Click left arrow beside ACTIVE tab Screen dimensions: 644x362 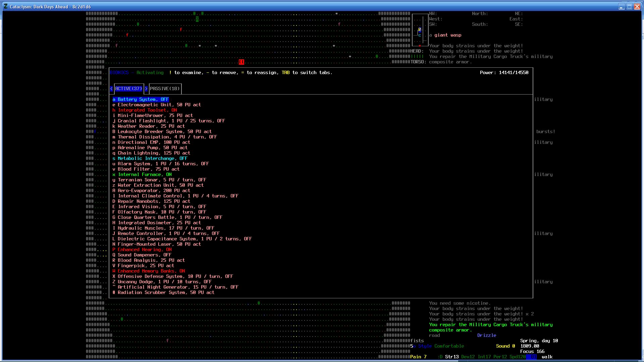pos(111,89)
